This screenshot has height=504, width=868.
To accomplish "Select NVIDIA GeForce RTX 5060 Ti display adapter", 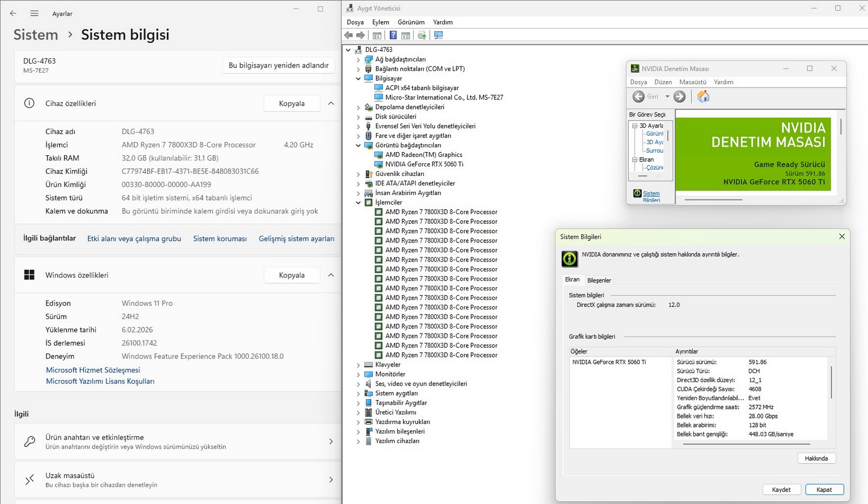I will click(x=424, y=164).
